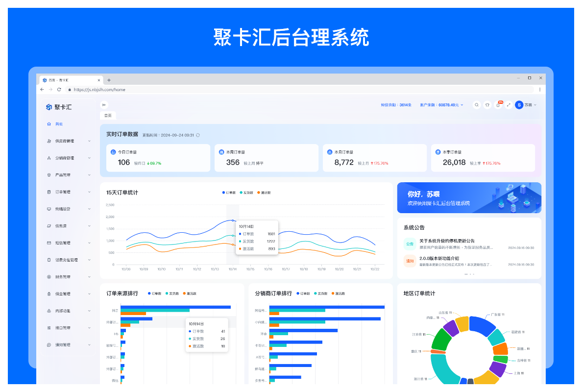This screenshot has height=392, width=582.
Task: Switch to the 首页 page tab
Action: click(x=108, y=116)
